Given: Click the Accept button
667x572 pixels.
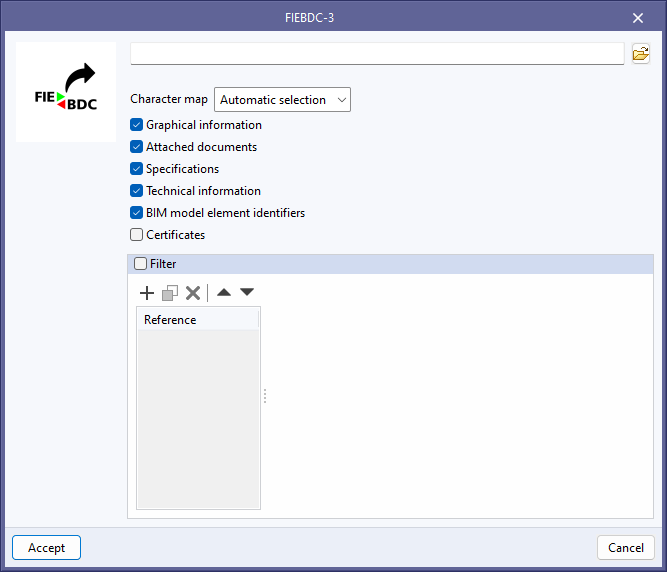Looking at the screenshot, I should click(46, 547).
